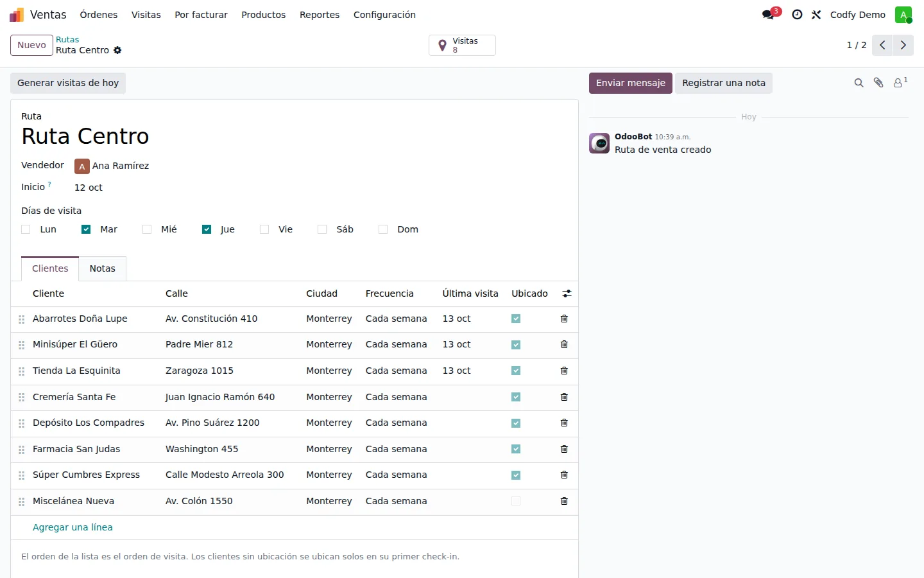Open the Configuración menu
Viewport: 924px width, 578px height.
click(384, 15)
